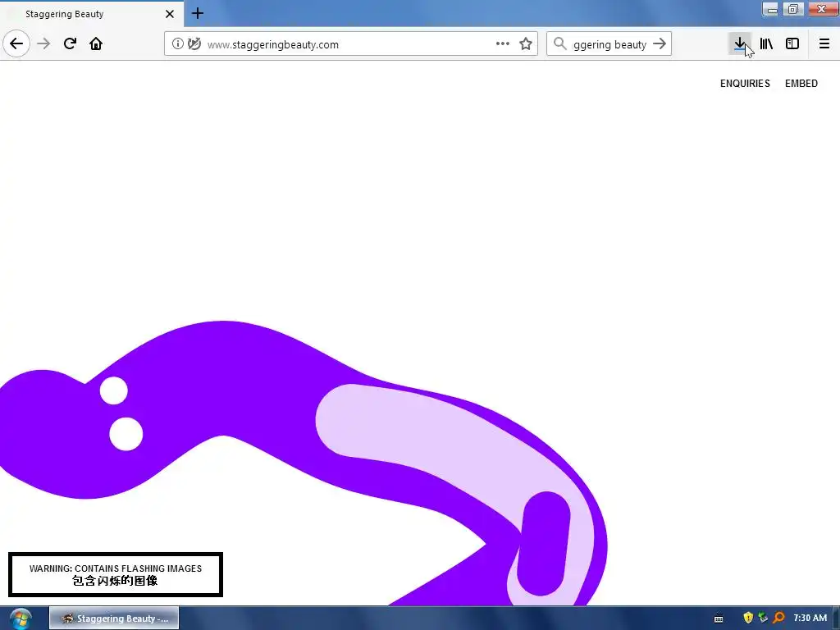
Task: Minimize the Firefox window
Action: pos(770,9)
